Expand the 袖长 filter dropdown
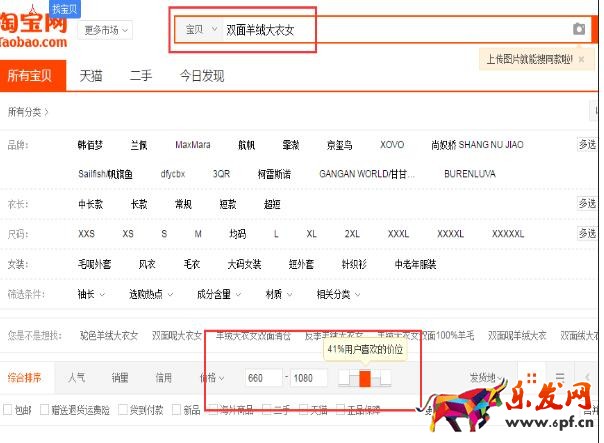Viewport: 604px width, 443px height. [x=91, y=294]
